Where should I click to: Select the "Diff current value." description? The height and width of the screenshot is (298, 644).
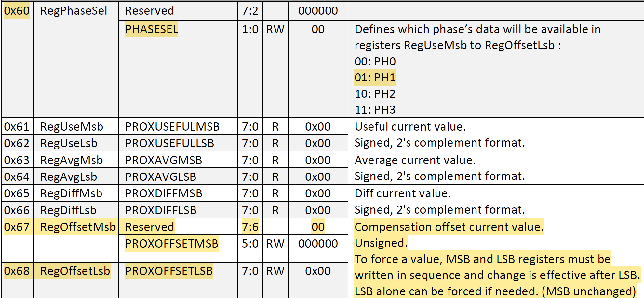tap(402, 193)
